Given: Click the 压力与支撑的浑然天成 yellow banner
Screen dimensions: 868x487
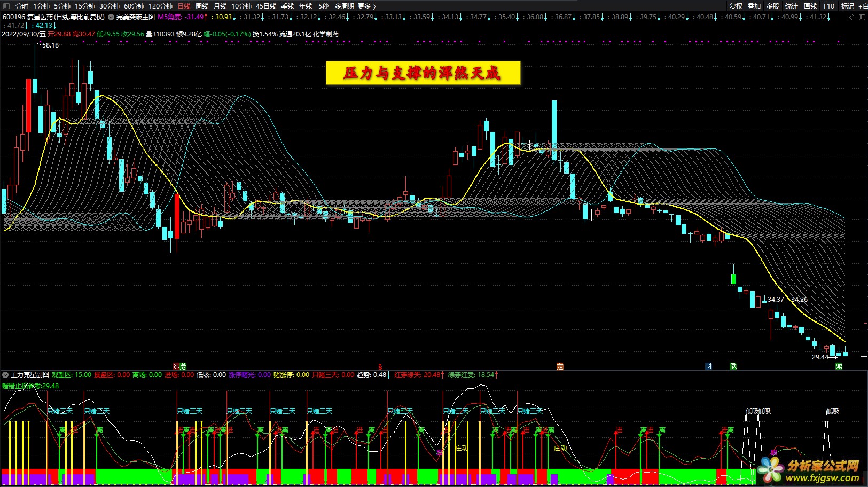Looking at the screenshot, I should click(x=423, y=73).
